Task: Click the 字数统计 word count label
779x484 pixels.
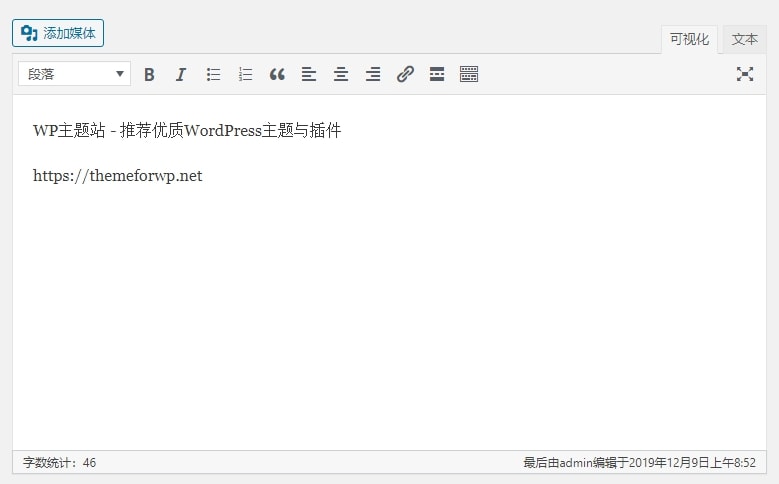Action: (60, 463)
